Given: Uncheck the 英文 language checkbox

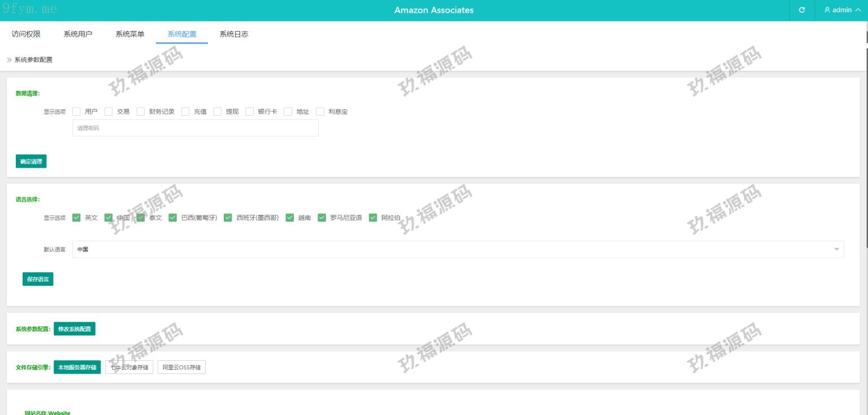Looking at the screenshot, I should click(77, 218).
